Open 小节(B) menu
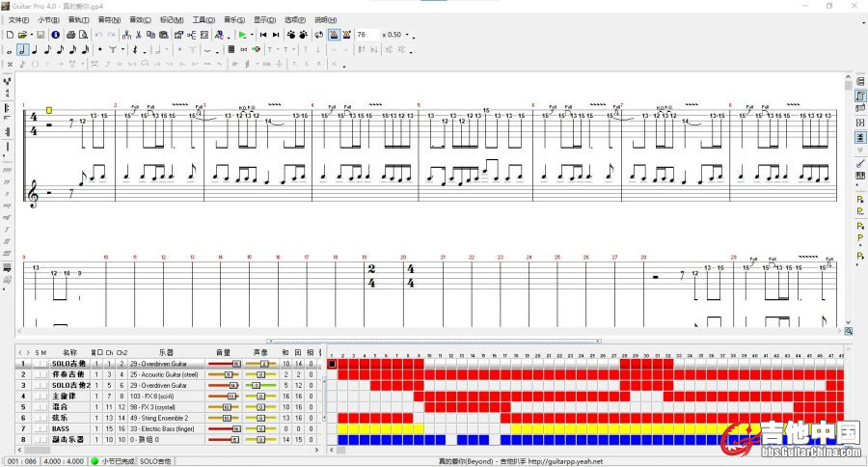 click(x=48, y=20)
